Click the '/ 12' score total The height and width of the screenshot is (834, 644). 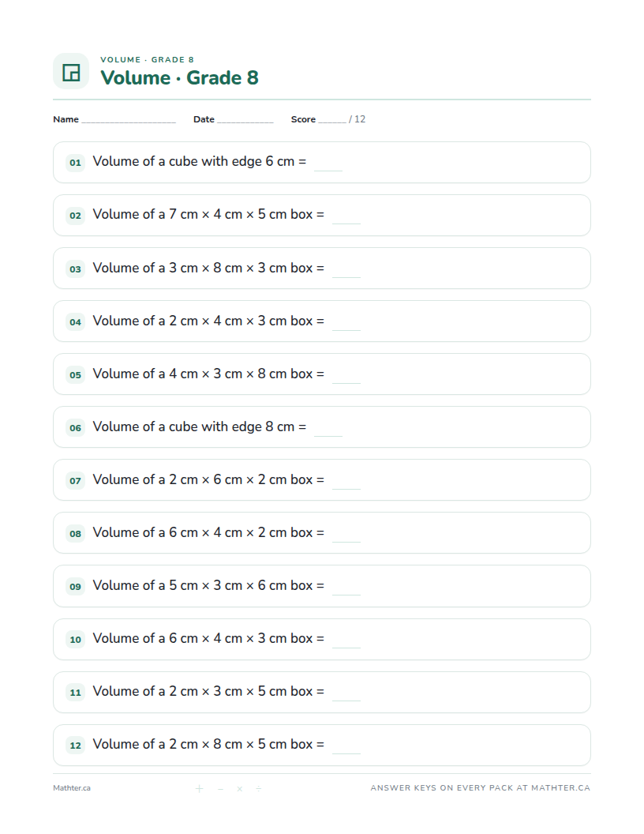(357, 119)
